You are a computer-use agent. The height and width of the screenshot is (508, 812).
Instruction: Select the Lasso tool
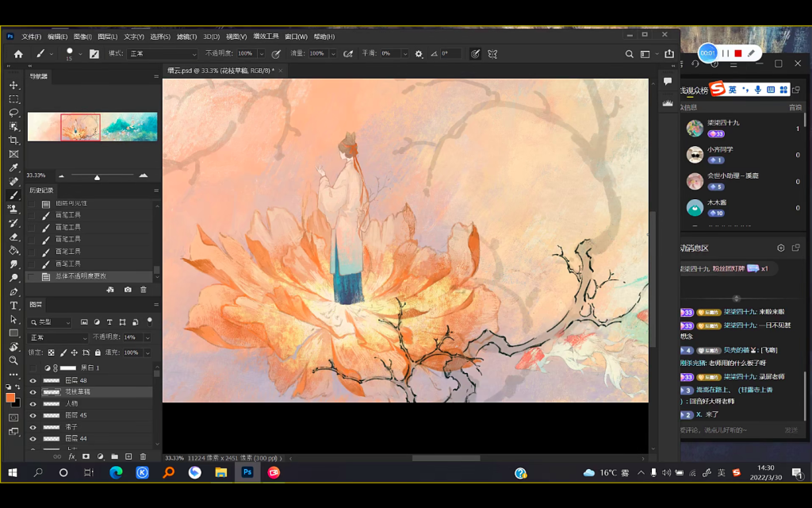13,113
